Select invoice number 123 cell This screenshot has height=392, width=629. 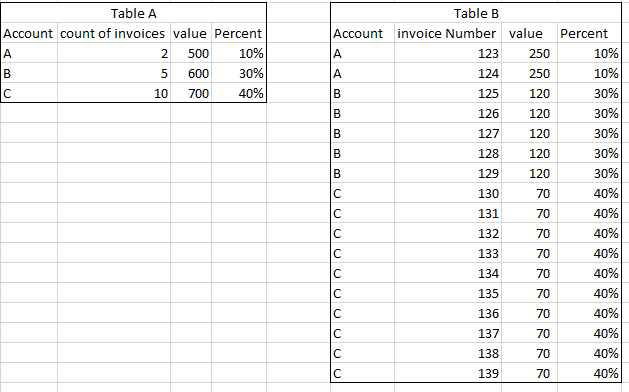coord(448,53)
